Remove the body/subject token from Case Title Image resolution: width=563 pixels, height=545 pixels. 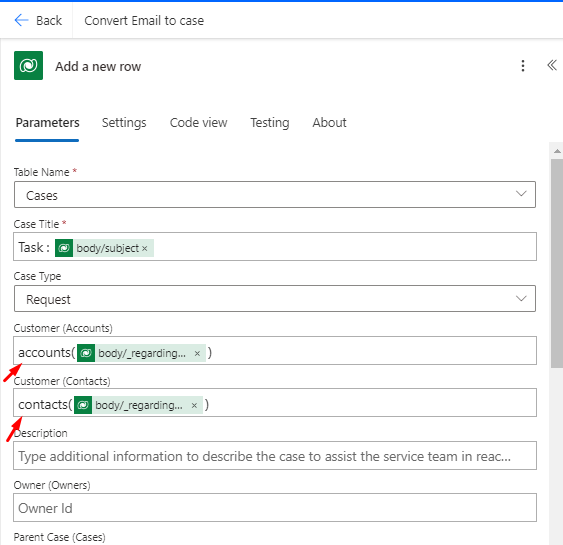145,248
